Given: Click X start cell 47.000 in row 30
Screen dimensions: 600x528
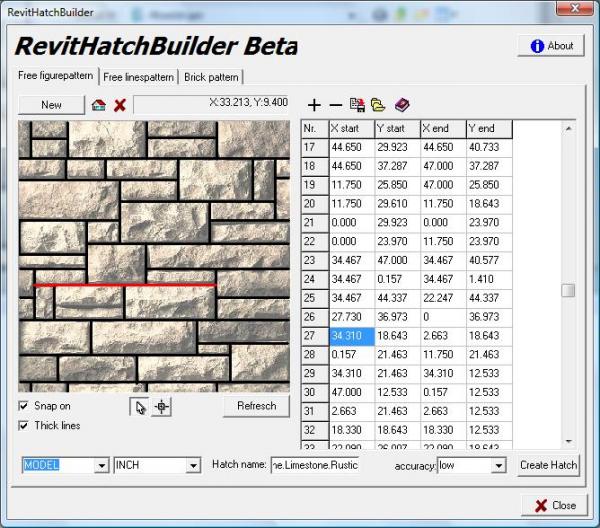Looking at the screenshot, I should 352,393.
